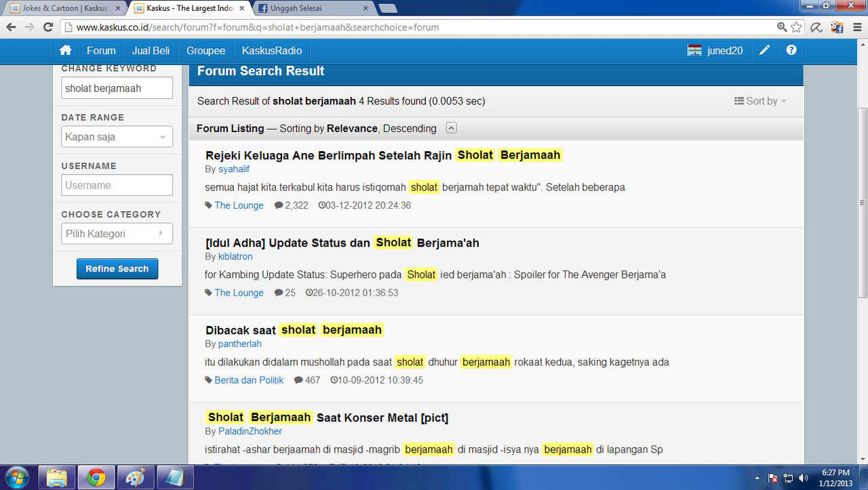Open thread Dibacak saat sholat berjamaah
Viewport: 868px width, 490px height.
[x=294, y=330]
